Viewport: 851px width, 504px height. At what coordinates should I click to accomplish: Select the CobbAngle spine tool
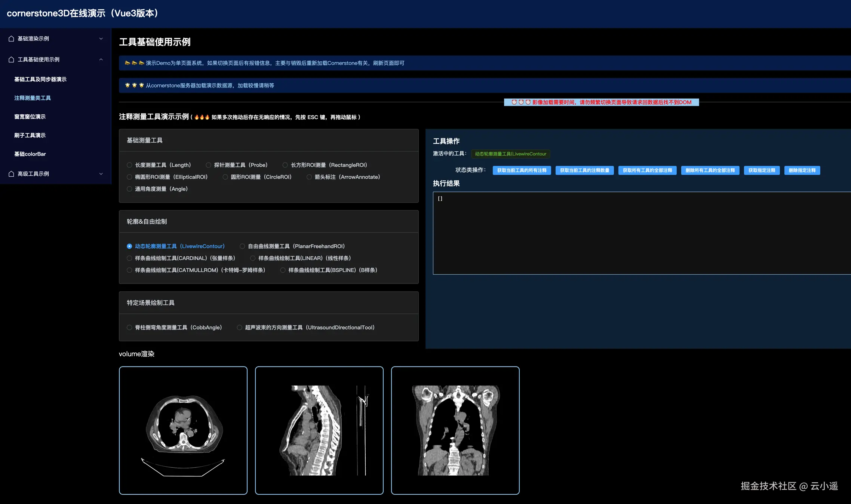click(129, 328)
